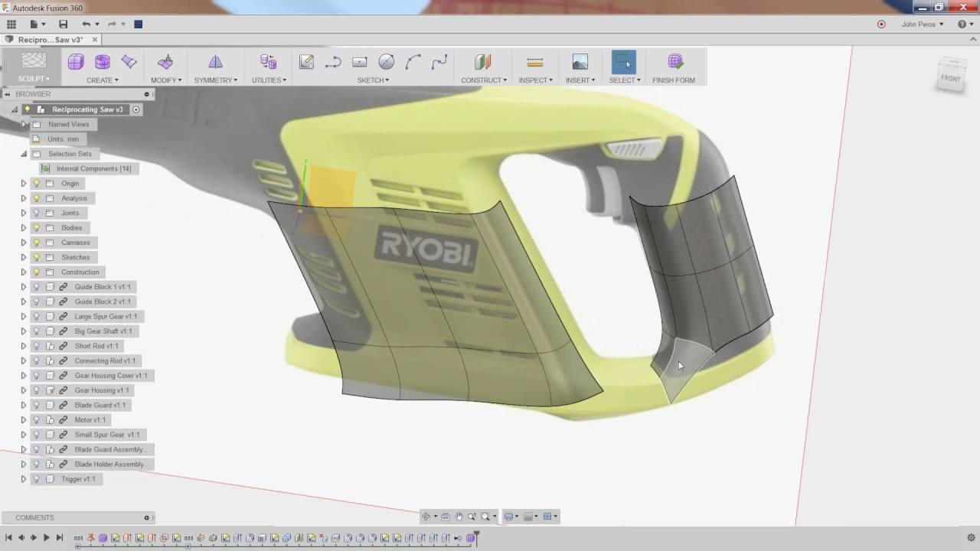The height and width of the screenshot is (551, 980).
Task: Expand the Joints tree node
Action: click(x=24, y=213)
